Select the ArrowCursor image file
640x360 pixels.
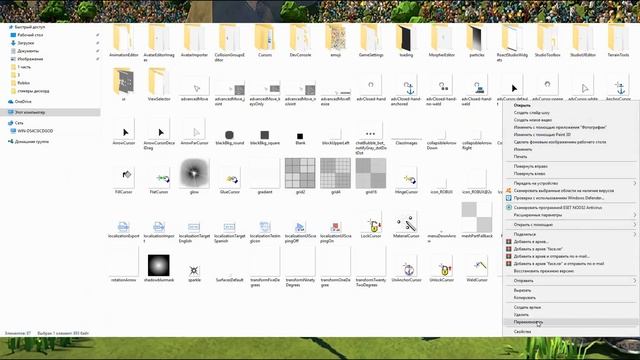[x=124, y=132]
